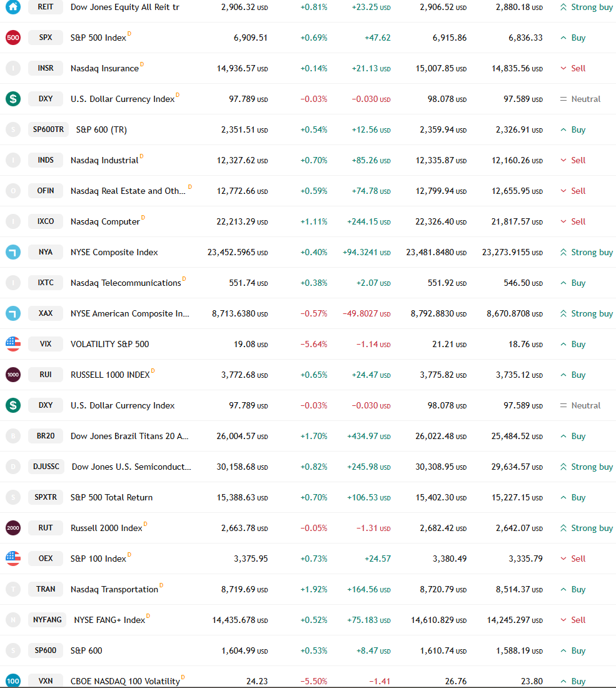The width and height of the screenshot is (616, 688).
Task: Open Dow Jones Equity All Reit link
Action: coord(125,7)
